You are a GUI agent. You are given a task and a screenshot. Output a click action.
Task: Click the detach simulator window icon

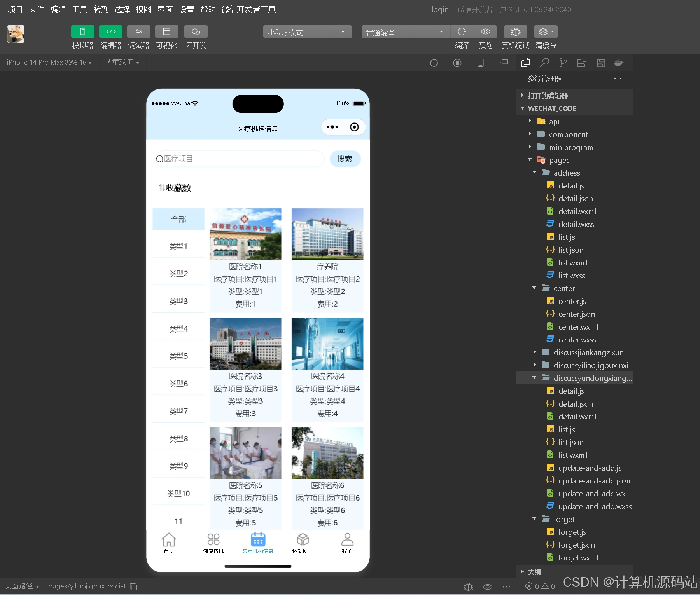[x=504, y=63]
